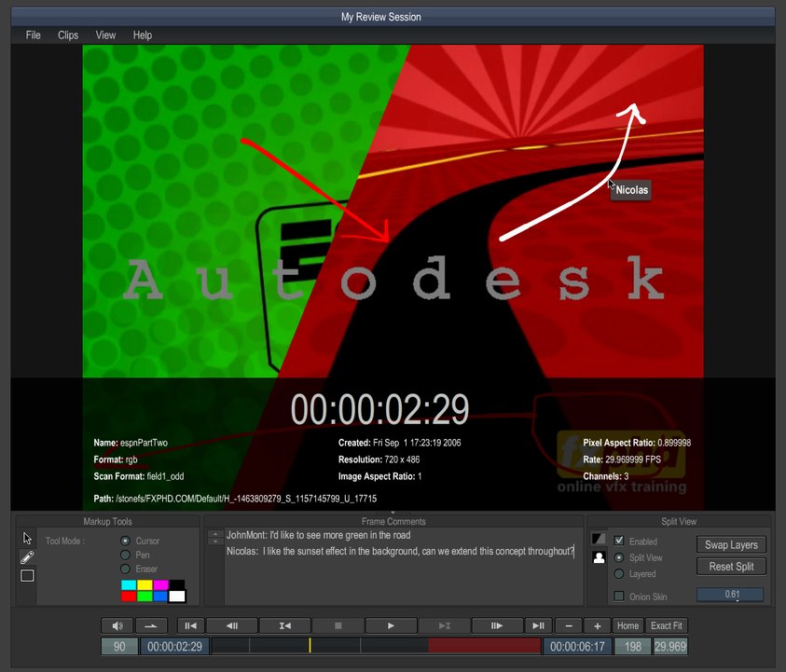The image size is (786, 672).
Task: Pick the magenta color swatch
Action: pyautogui.click(x=161, y=584)
